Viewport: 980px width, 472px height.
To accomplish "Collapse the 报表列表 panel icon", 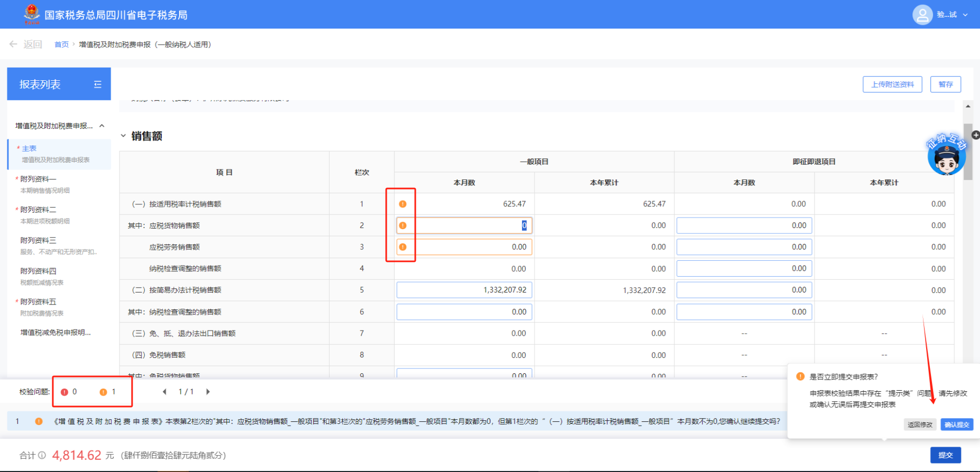I will click(98, 84).
